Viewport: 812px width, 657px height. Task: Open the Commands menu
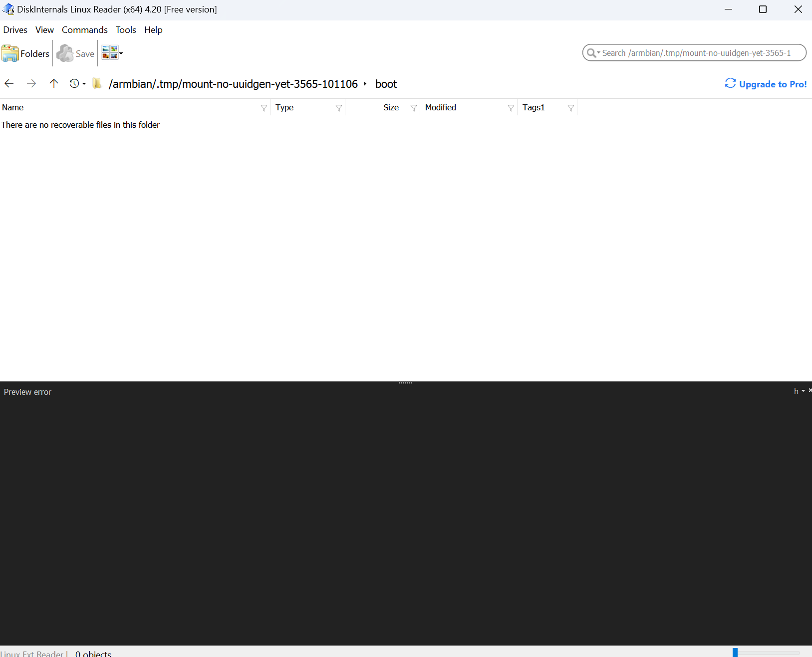point(85,30)
